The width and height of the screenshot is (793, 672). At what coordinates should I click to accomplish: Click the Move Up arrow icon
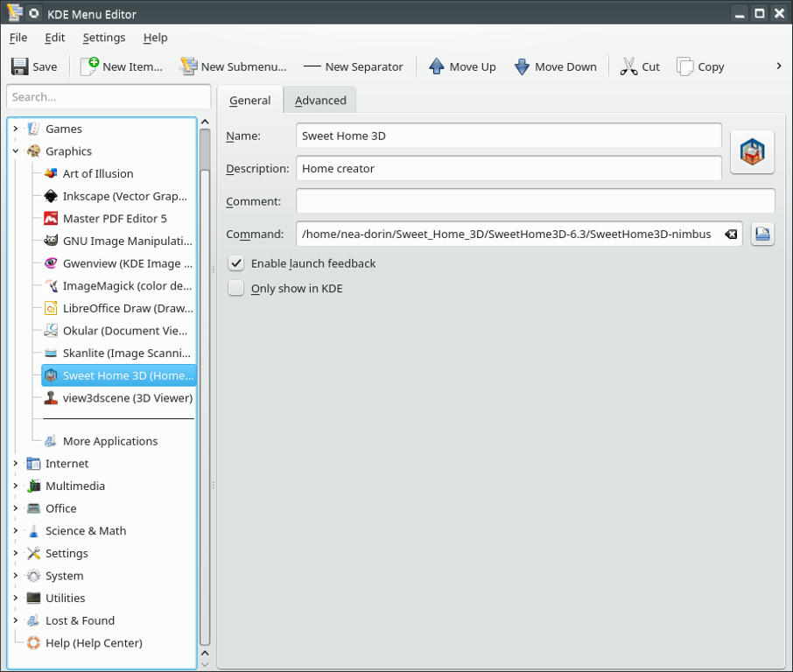(x=437, y=66)
